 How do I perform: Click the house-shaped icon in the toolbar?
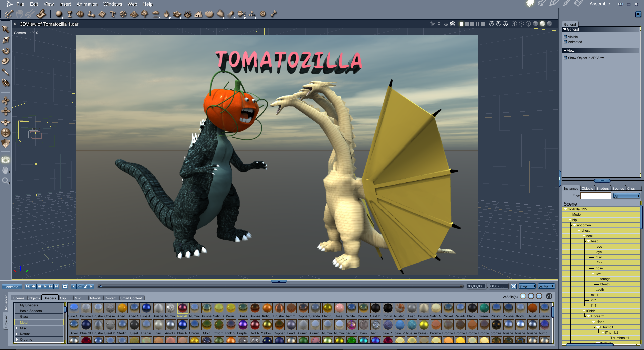(x=198, y=14)
